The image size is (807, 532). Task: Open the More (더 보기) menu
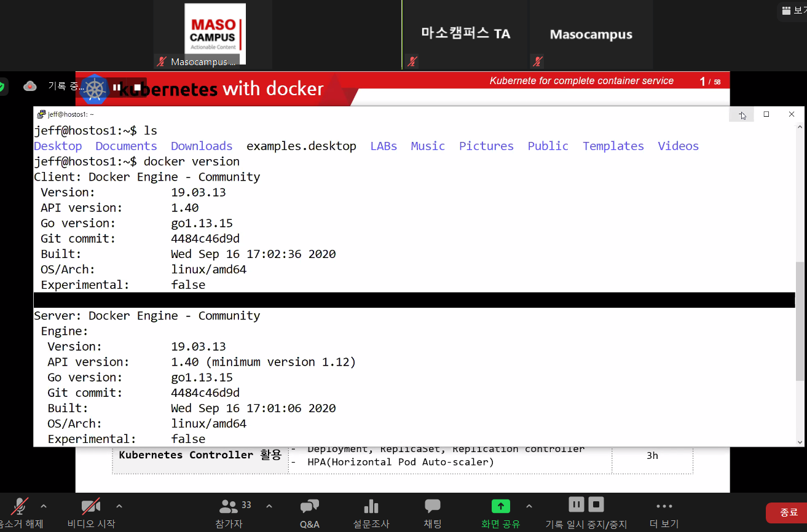[x=664, y=507]
